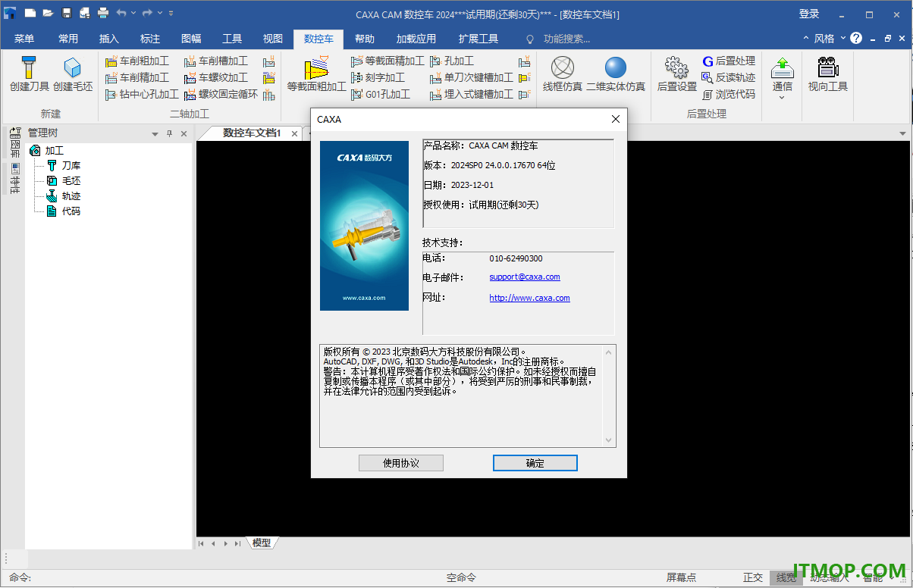913x588 pixels.
Task: Select 单刀次键槽加工 tool
Action: pos(472,77)
